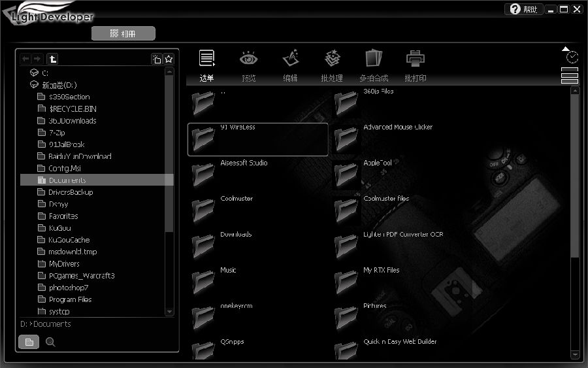The width and height of the screenshot is (588, 368).
Task: Open the 选单 menu list view
Action: pos(206,65)
